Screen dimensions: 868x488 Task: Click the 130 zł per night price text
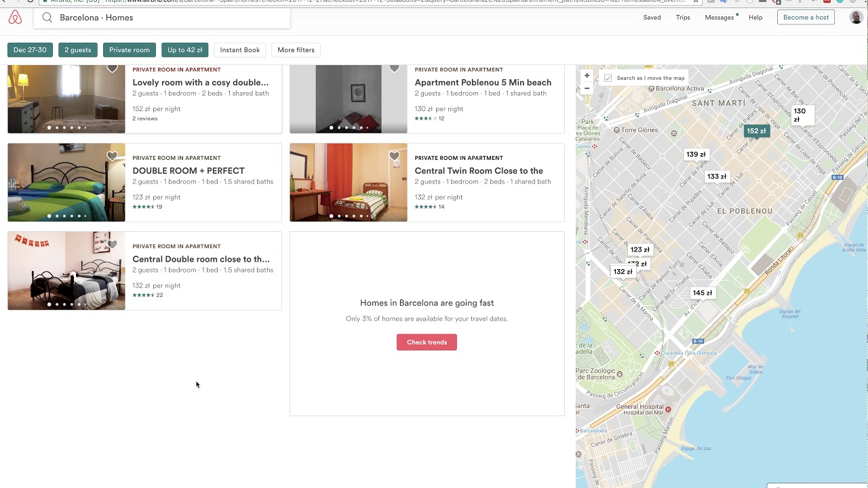click(439, 109)
